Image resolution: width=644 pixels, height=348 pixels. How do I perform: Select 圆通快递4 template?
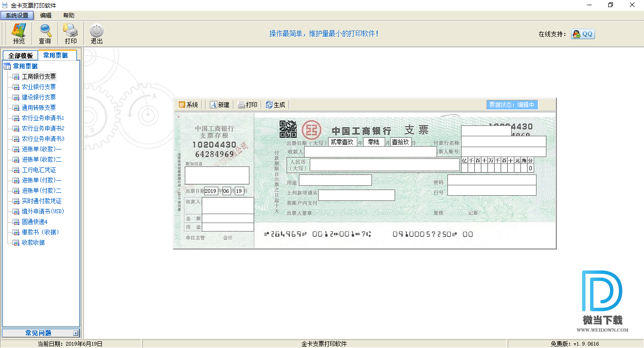click(x=34, y=222)
